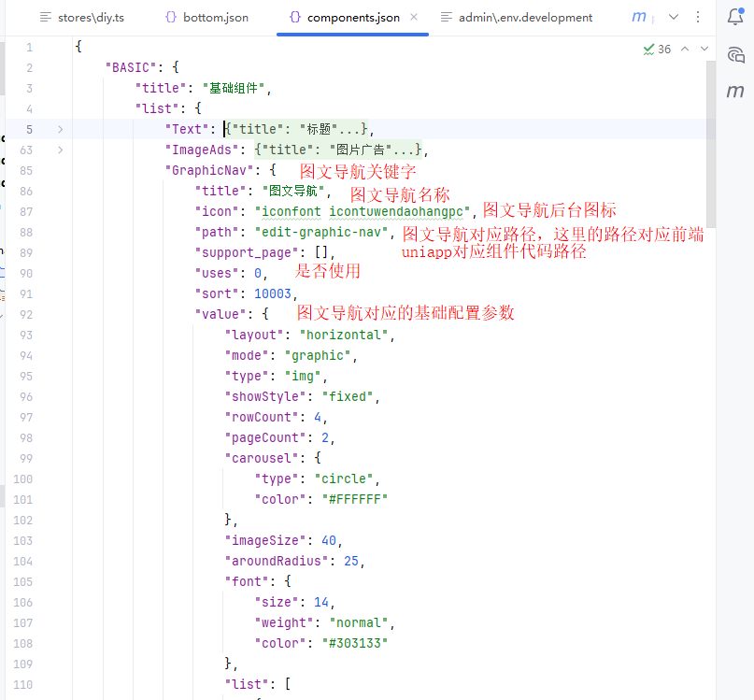The width and height of the screenshot is (754, 700).
Task: Jump to previous highlighted problem arrow
Action: pyautogui.click(x=685, y=49)
